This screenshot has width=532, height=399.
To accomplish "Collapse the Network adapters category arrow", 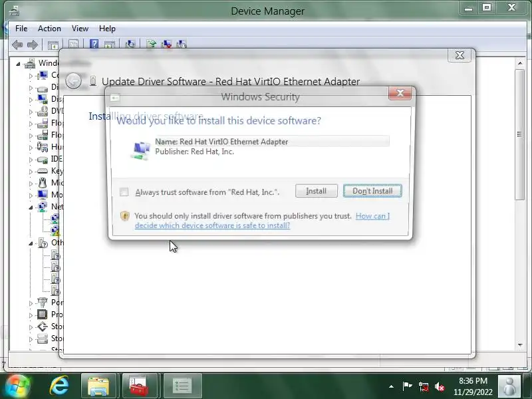I will (31, 207).
